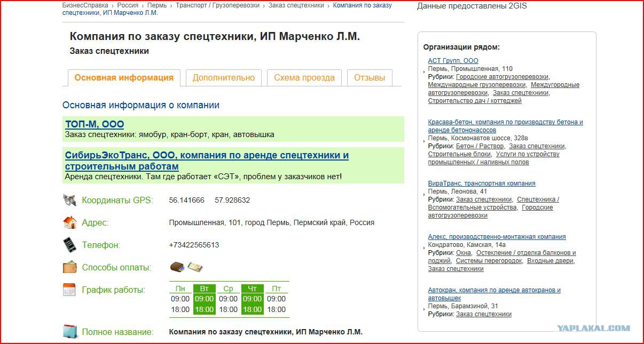Open Международные грузоперевозки rubric link
This screenshot has width=644, height=344.
477,85
